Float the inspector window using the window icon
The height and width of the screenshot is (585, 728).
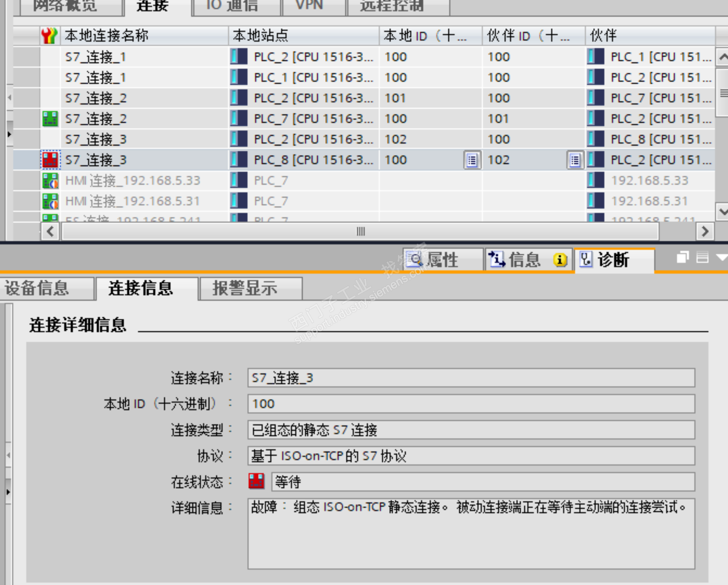pos(683,258)
